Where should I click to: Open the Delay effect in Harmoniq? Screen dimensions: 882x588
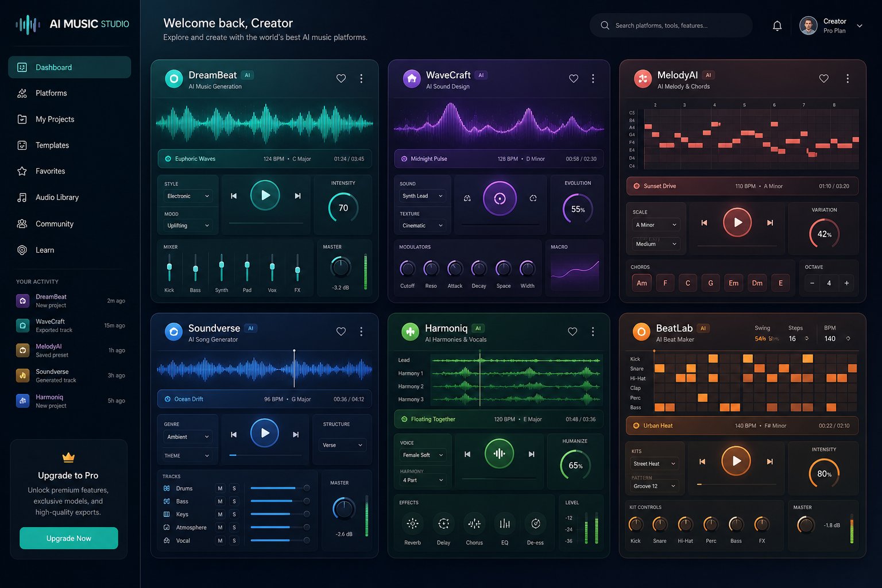click(443, 523)
